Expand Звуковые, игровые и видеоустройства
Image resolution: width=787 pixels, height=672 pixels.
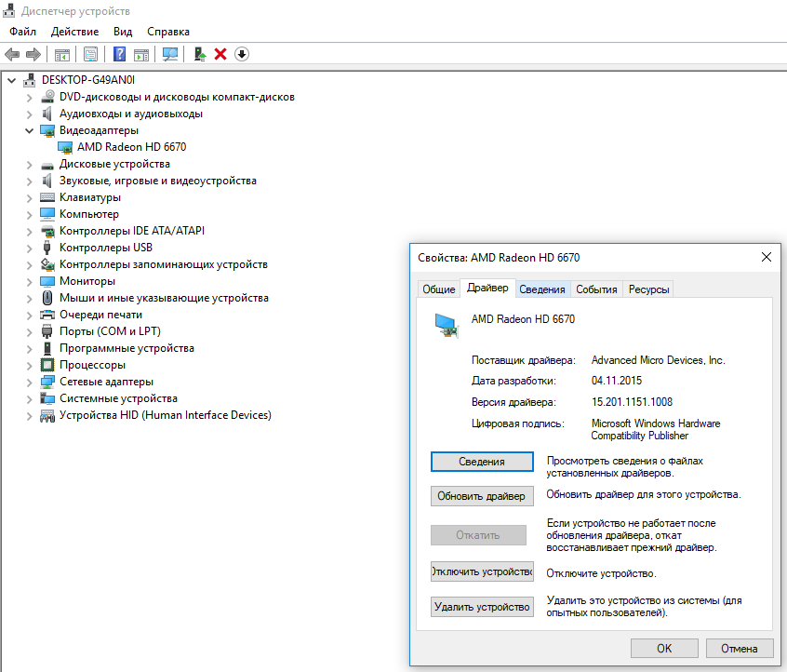click(29, 181)
